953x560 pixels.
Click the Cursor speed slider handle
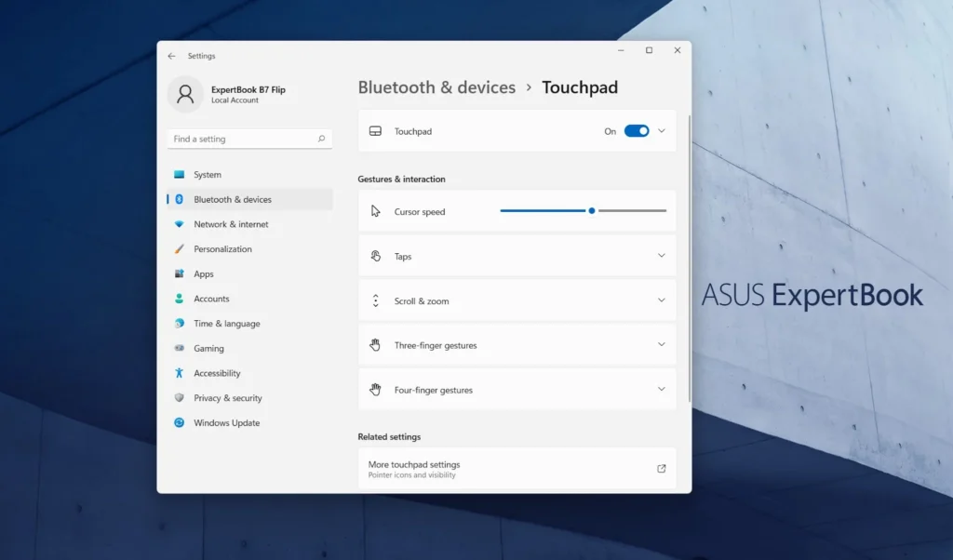coord(591,211)
